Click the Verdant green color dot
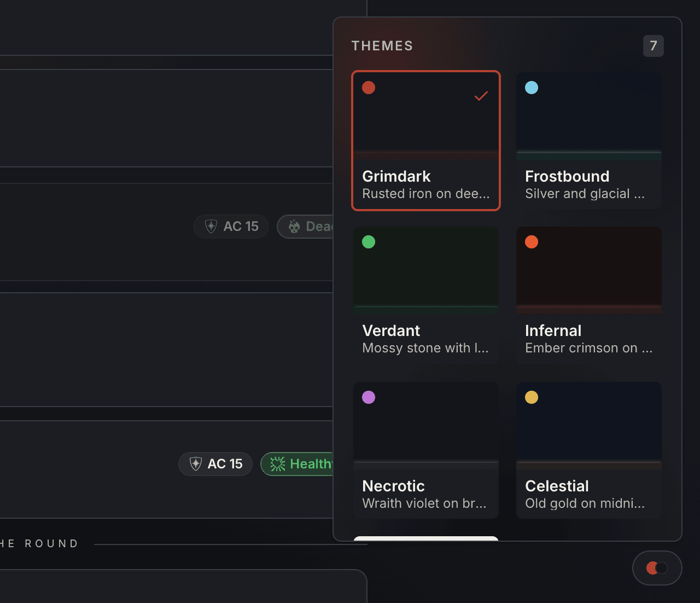Image resolution: width=700 pixels, height=603 pixels. pyautogui.click(x=369, y=242)
